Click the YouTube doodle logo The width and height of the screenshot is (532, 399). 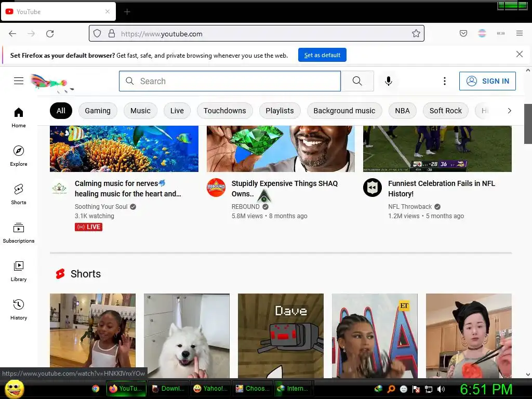point(52,83)
